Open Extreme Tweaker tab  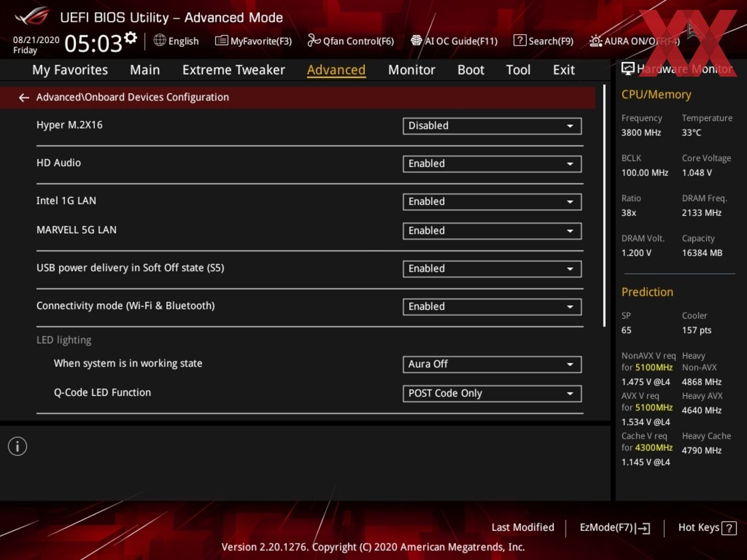pyautogui.click(x=233, y=70)
